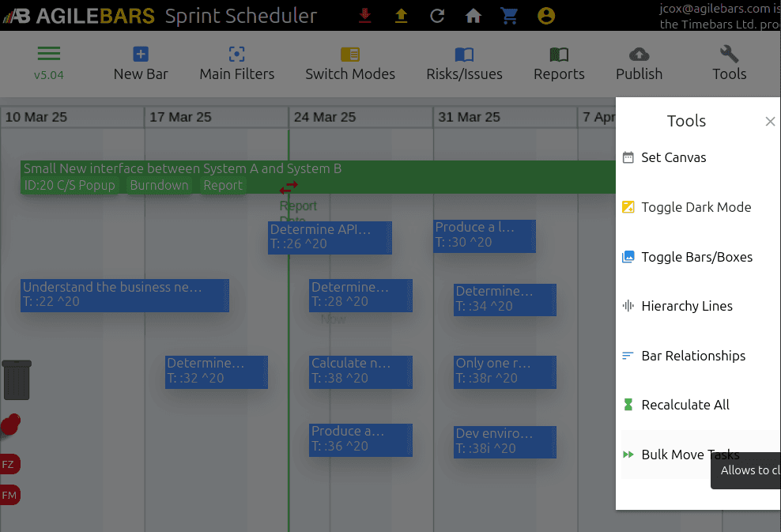Screen dimensions: 781x532
Task: Click Small New interface green bar title
Action: click(x=183, y=168)
